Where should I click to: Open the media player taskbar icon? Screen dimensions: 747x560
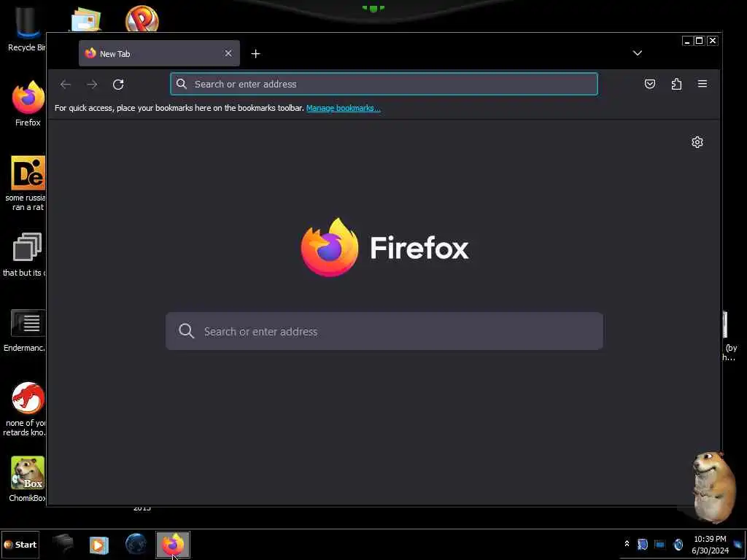99,545
